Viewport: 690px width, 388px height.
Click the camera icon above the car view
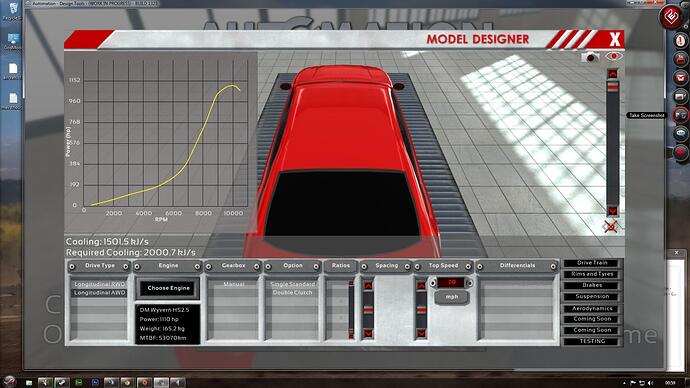590,57
